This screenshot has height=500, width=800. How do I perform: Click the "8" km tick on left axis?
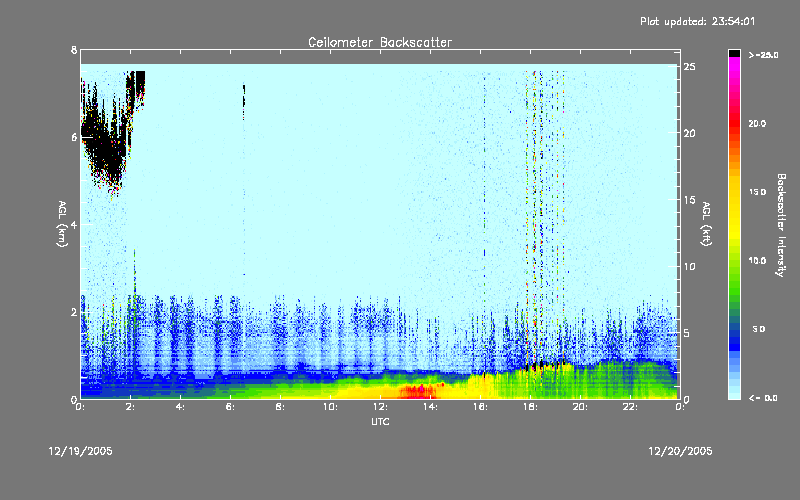(x=74, y=51)
